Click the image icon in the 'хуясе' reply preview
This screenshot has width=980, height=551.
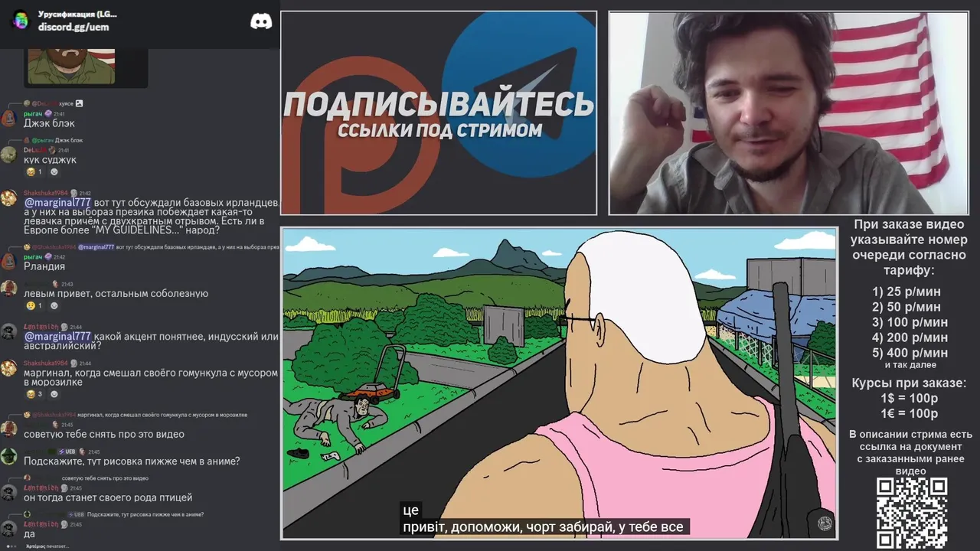pos(79,103)
